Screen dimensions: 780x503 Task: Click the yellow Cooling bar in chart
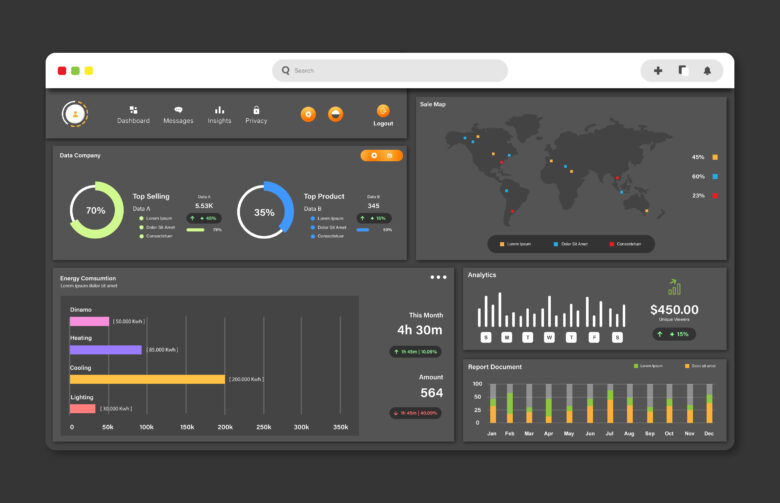pyautogui.click(x=147, y=379)
